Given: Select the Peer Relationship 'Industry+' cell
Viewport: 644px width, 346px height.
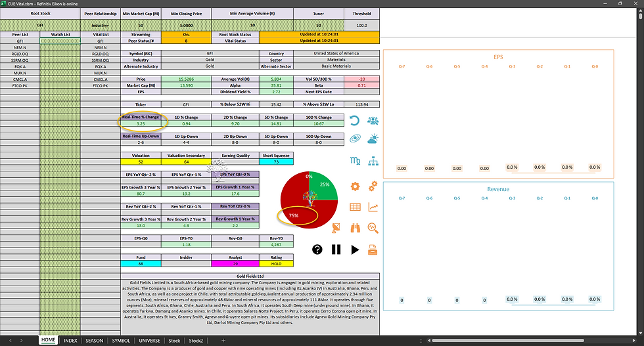Looking at the screenshot, I should tap(100, 25).
